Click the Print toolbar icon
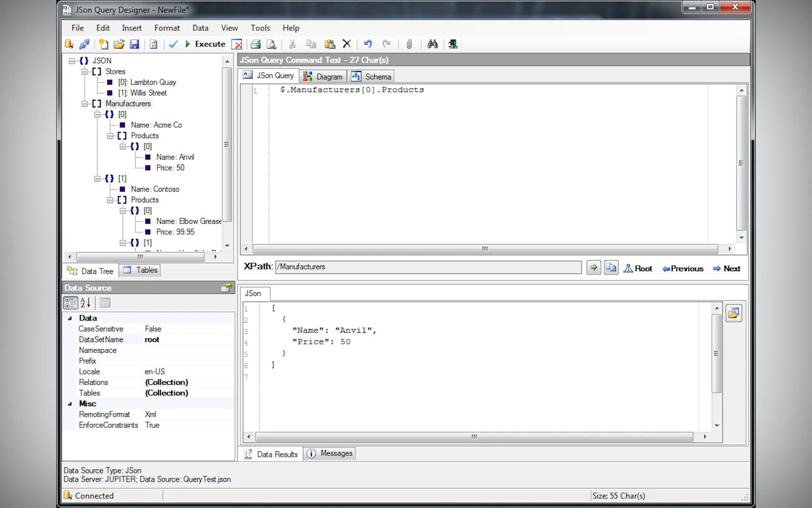The height and width of the screenshot is (508, 812). [255, 44]
